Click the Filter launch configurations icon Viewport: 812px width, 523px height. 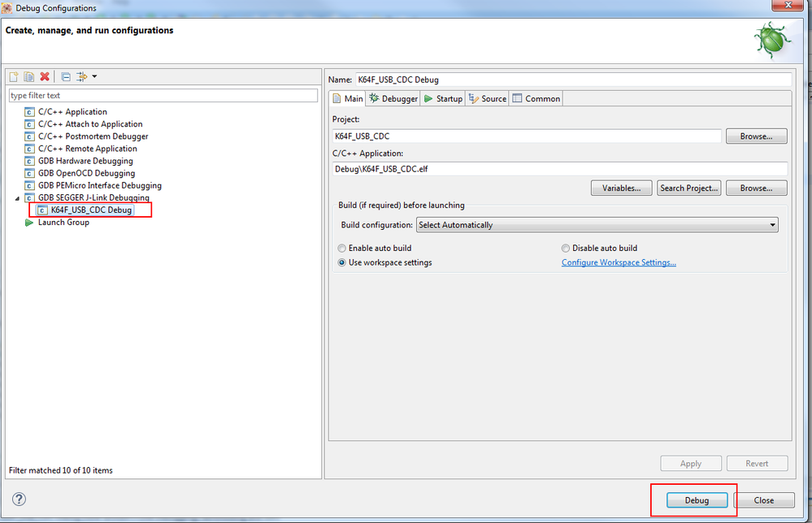[82, 76]
